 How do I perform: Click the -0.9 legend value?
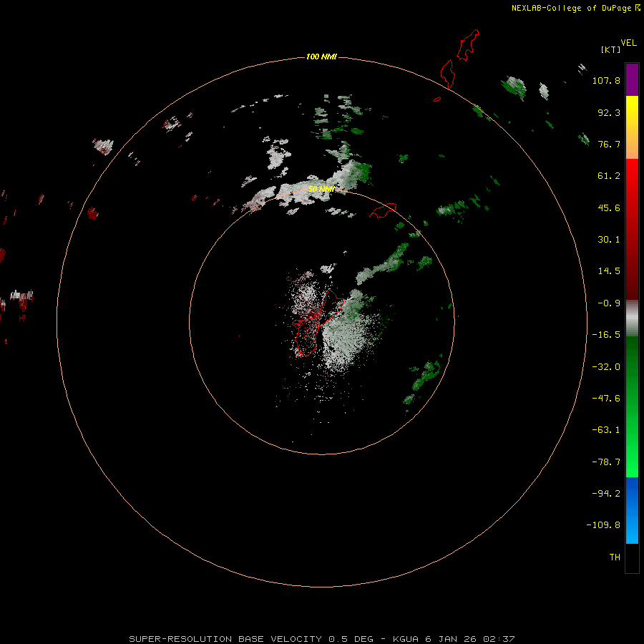[x=609, y=303]
